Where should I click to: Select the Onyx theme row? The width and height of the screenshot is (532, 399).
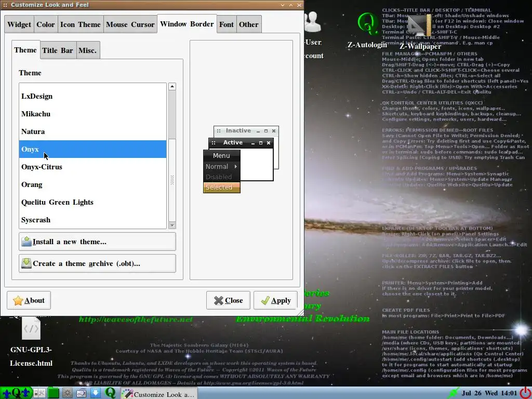(x=92, y=149)
